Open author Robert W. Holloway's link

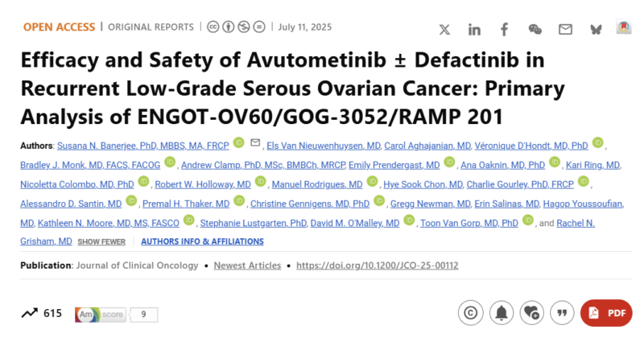coord(203,184)
